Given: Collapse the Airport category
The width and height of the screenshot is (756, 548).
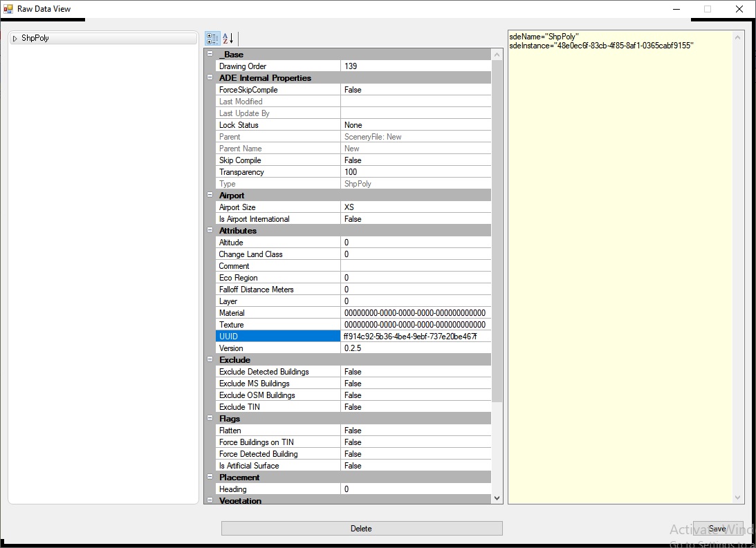Looking at the screenshot, I should pyautogui.click(x=210, y=195).
